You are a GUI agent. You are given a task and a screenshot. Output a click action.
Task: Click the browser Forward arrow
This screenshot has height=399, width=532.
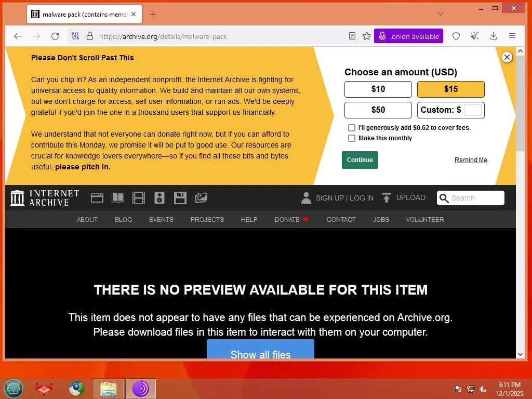tap(36, 36)
